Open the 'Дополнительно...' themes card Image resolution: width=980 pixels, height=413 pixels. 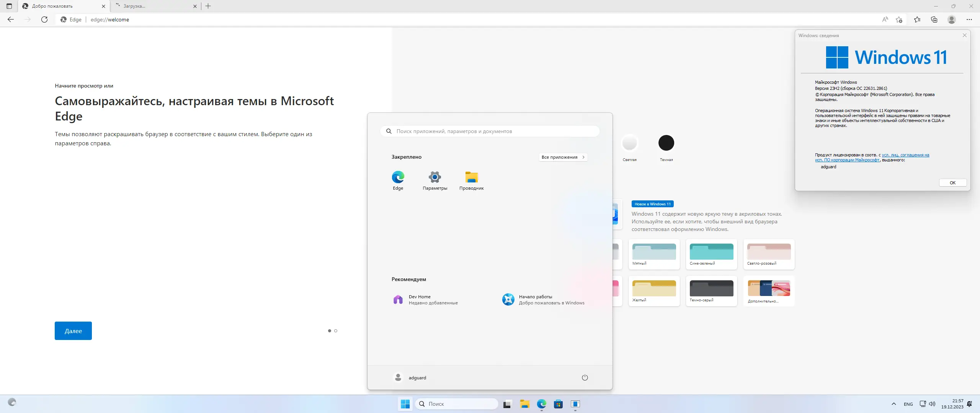pos(769,291)
